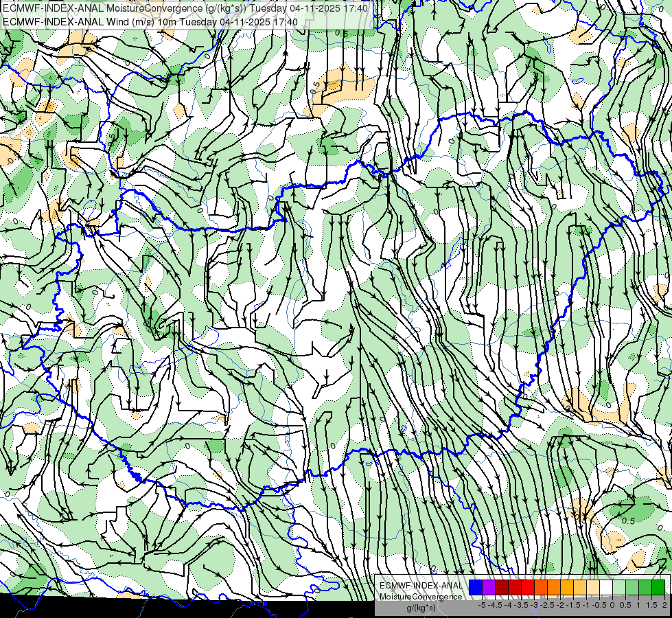Viewport: 672px width, 618px height.
Task: Click the pale peach swatch for -1 to -0.5
Action: tap(593, 587)
